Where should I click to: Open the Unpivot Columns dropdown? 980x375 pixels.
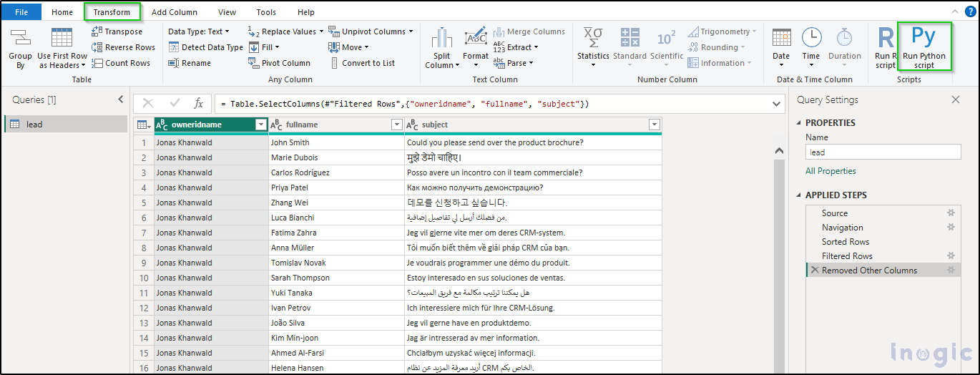coord(371,31)
